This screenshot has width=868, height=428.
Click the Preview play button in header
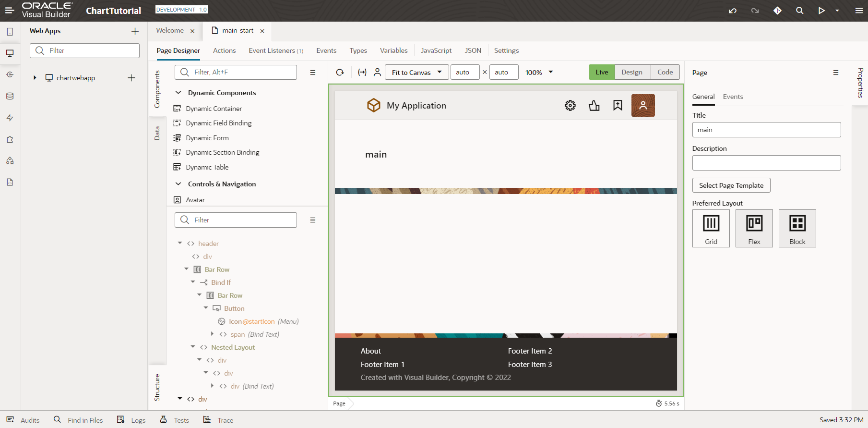(x=821, y=11)
